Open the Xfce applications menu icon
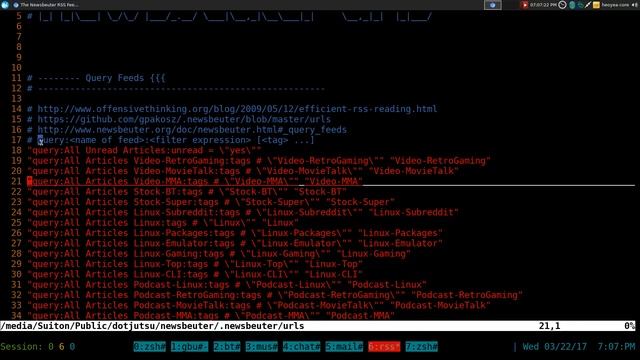640x360 pixels. [5, 5]
